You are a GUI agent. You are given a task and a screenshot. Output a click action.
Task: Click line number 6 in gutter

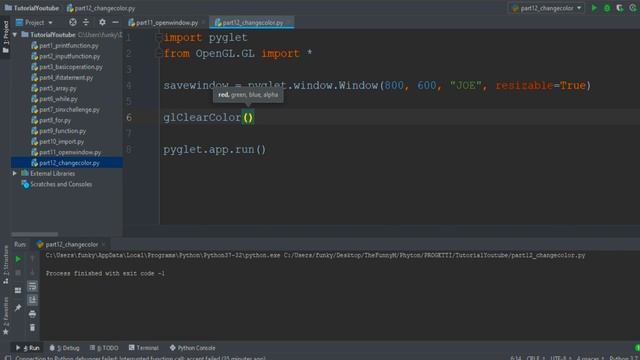[129, 118]
